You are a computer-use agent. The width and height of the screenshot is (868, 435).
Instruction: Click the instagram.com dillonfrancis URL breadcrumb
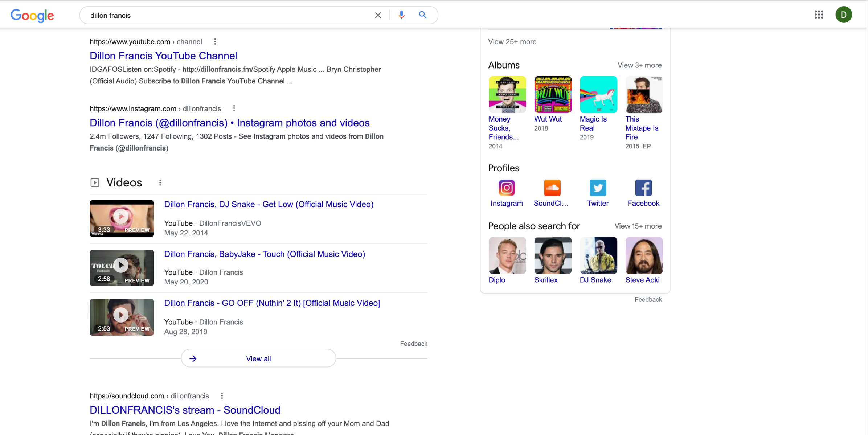[155, 108]
